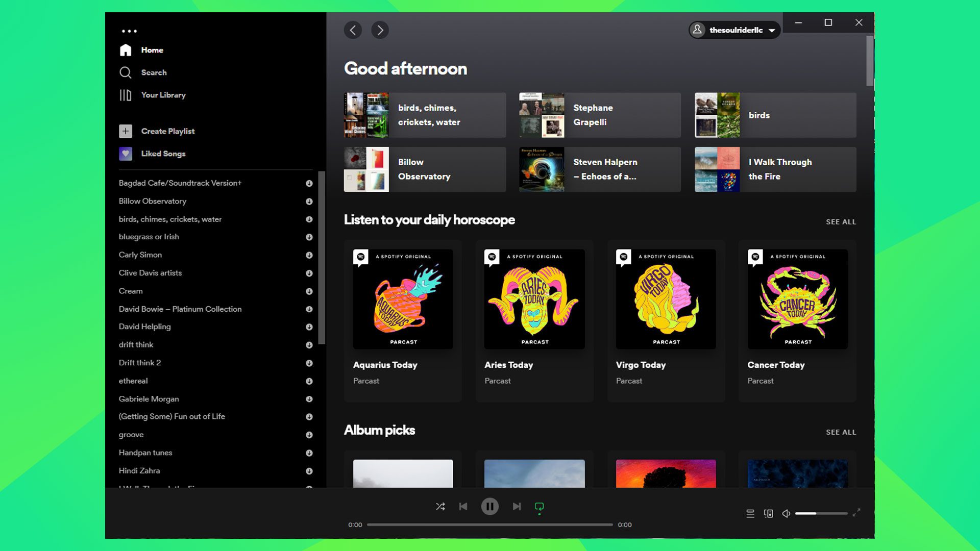Toggle shuffle playback
Image resolution: width=980 pixels, height=551 pixels.
[x=440, y=507]
